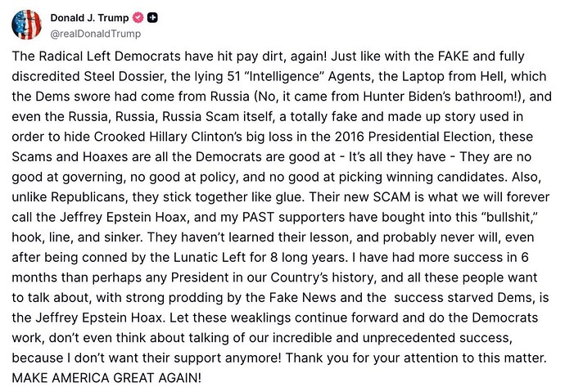Click the name "Crooked Hillary Clinton's"
The height and width of the screenshot is (392, 565).
pyautogui.click(x=168, y=137)
